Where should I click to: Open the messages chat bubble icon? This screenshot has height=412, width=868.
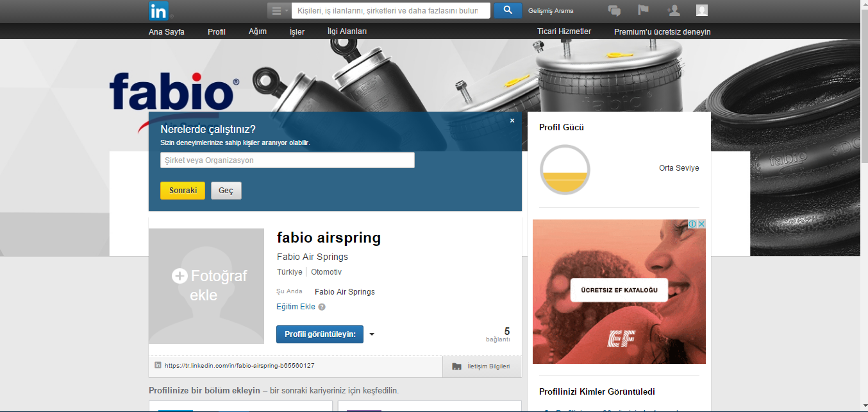pyautogui.click(x=614, y=10)
